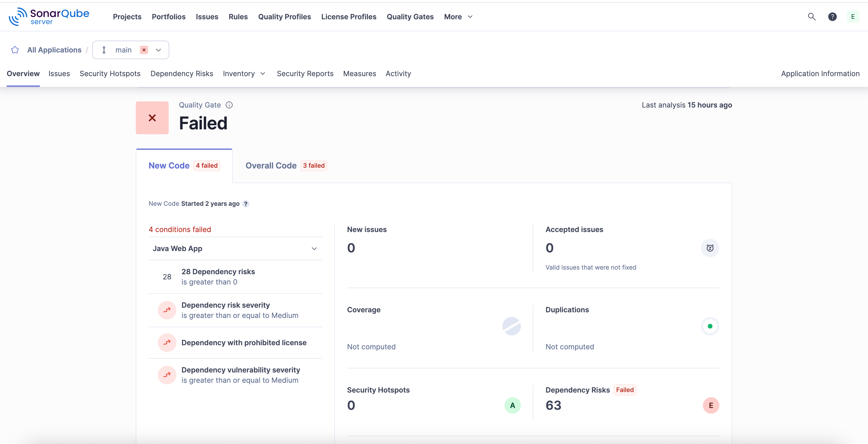868x444 pixels.
Task: Click the favorite star icon
Action: point(15,50)
